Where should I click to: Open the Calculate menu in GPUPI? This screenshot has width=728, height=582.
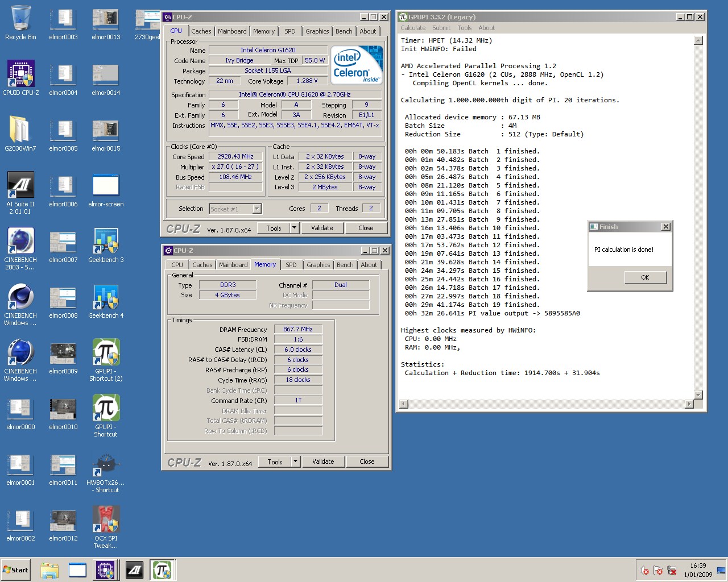pos(413,28)
